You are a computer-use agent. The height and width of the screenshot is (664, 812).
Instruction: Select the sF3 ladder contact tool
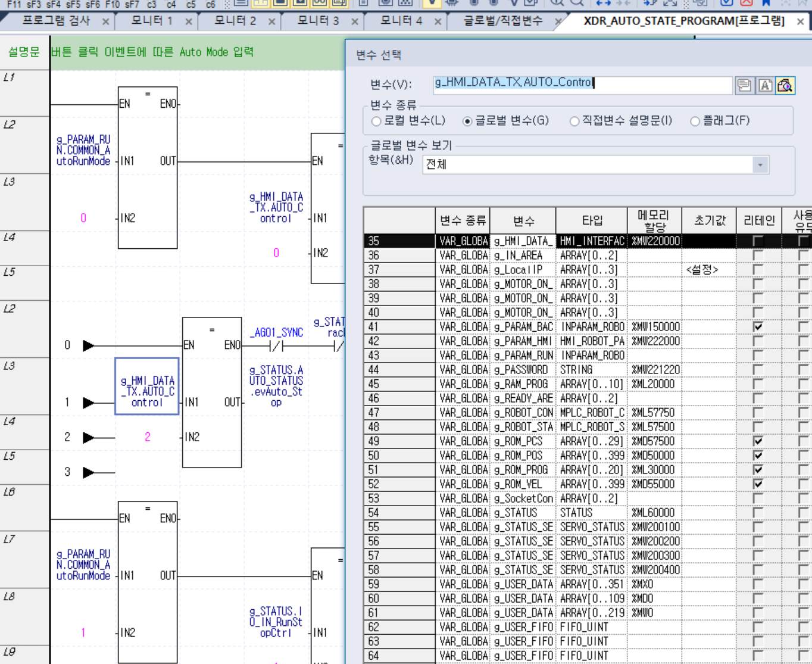[x=34, y=5]
